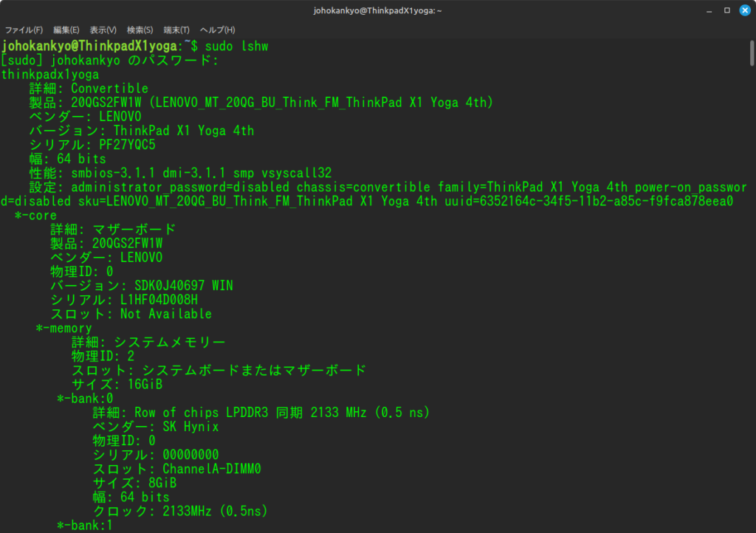756x533 pixels.
Task: Click the *-bank:1 section heading
Action: (85, 525)
